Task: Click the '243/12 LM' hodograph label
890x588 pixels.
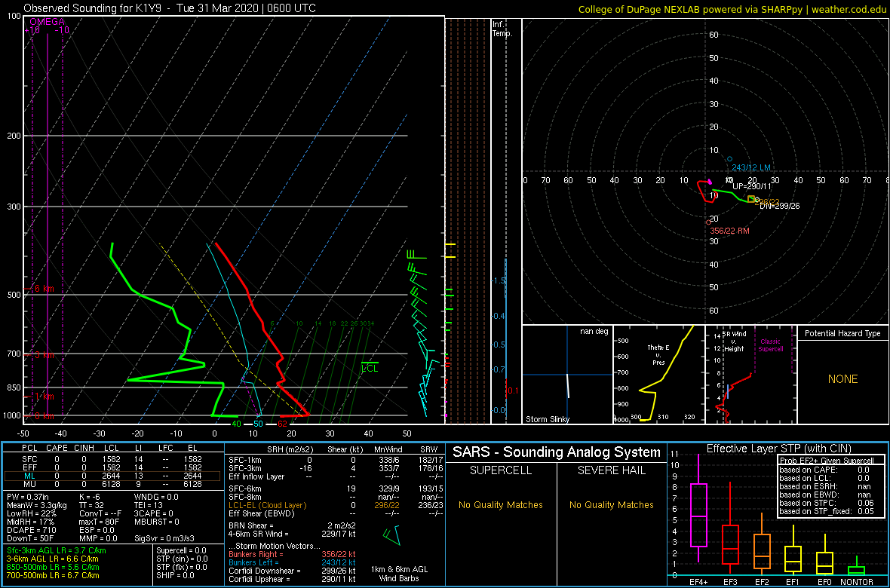Action: (x=751, y=167)
